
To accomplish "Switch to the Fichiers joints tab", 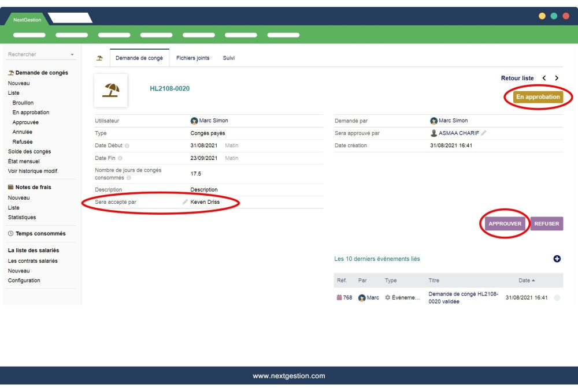I will coord(192,58).
